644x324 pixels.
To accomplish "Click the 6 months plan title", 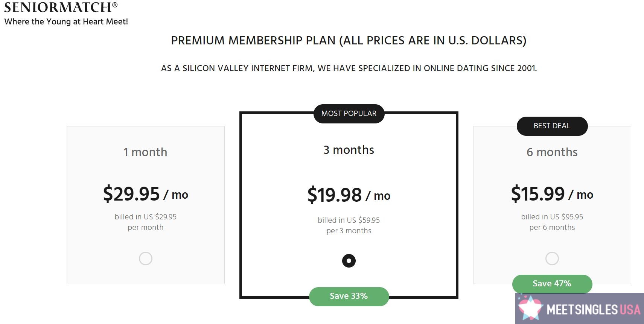I will (552, 152).
